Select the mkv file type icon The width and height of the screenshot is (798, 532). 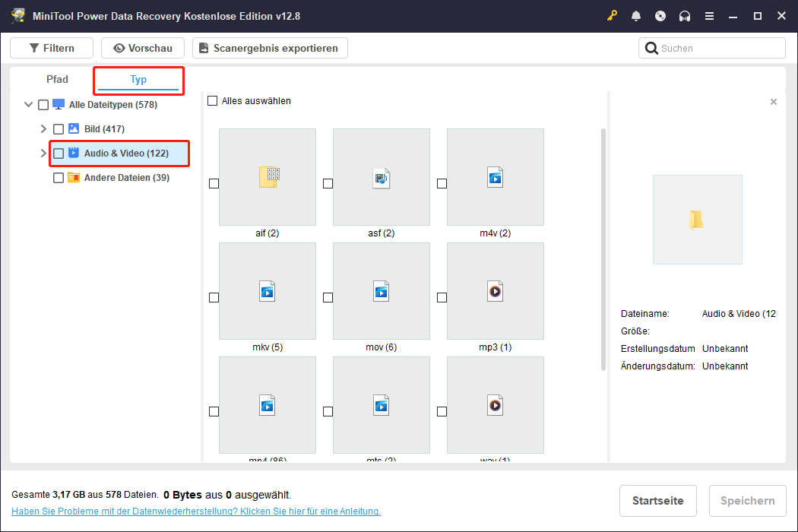(268, 291)
